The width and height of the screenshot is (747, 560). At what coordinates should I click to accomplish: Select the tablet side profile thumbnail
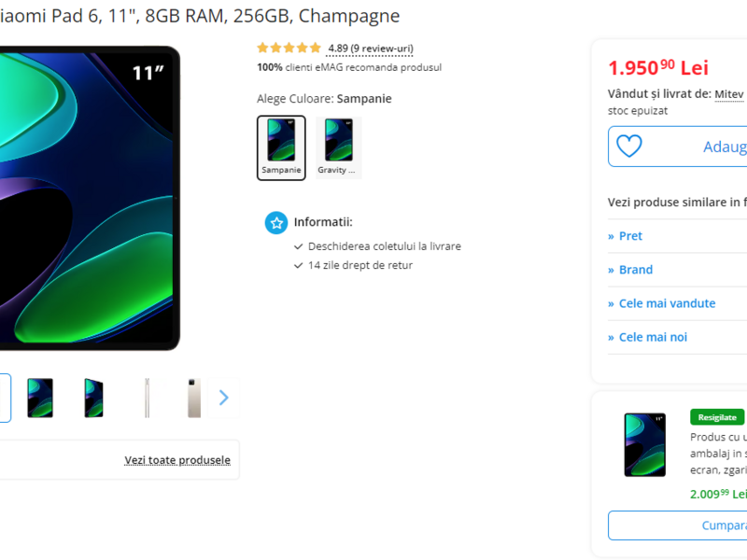148,398
